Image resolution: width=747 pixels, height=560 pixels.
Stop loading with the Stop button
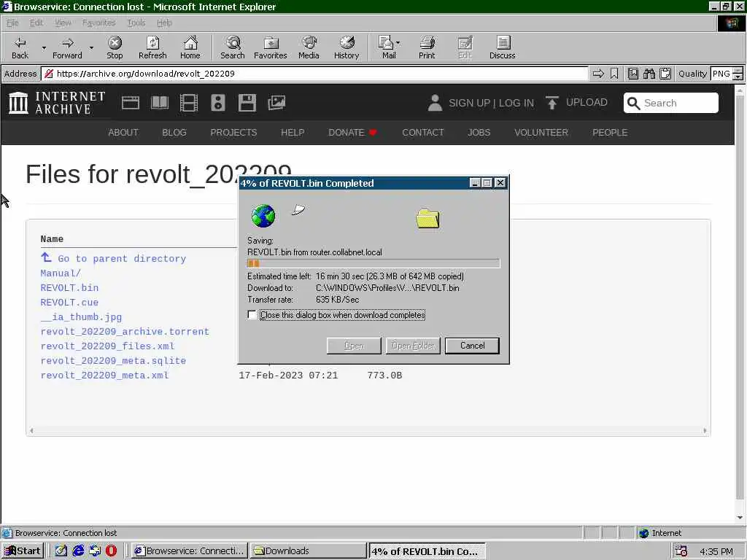(115, 47)
